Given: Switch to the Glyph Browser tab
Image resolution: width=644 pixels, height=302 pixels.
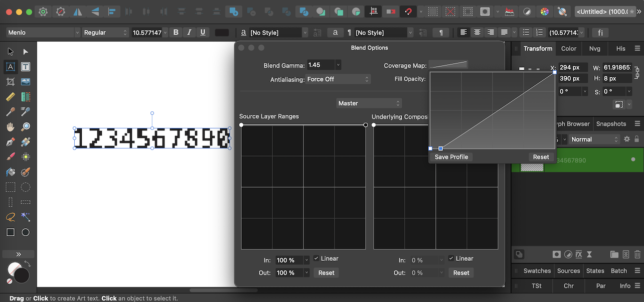Looking at the screenshot, I should 572,123.
